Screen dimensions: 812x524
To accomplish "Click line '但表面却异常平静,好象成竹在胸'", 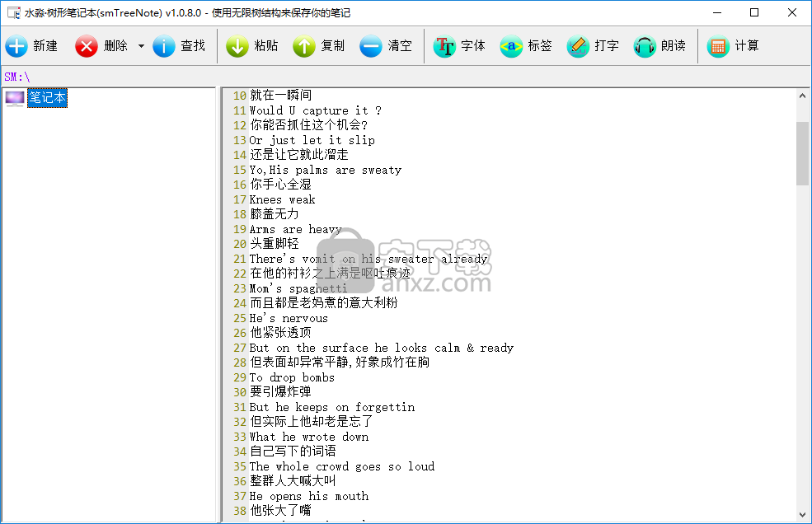I will (340, 362).
